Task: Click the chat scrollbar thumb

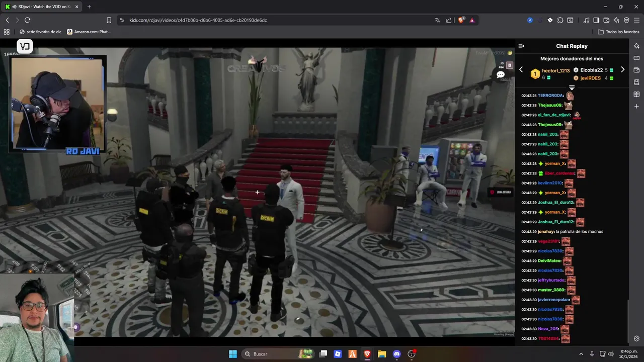Action: coord(628,321)
